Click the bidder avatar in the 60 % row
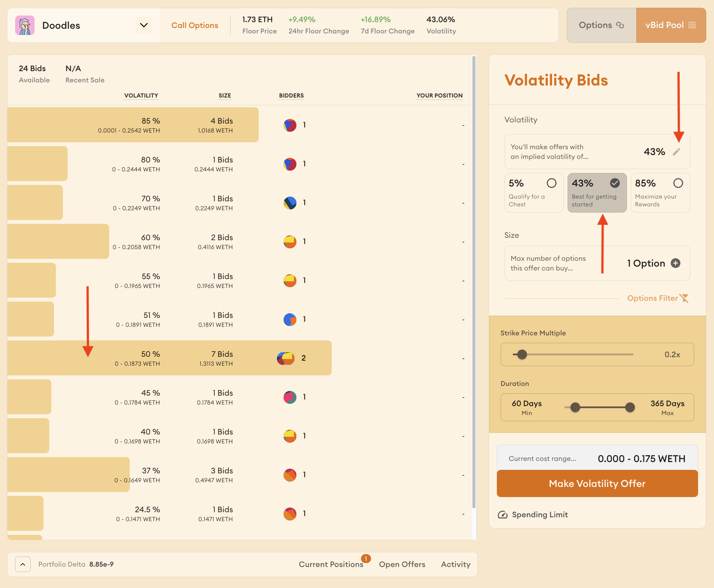Screen dimensions: 714x588 [290, 242]
